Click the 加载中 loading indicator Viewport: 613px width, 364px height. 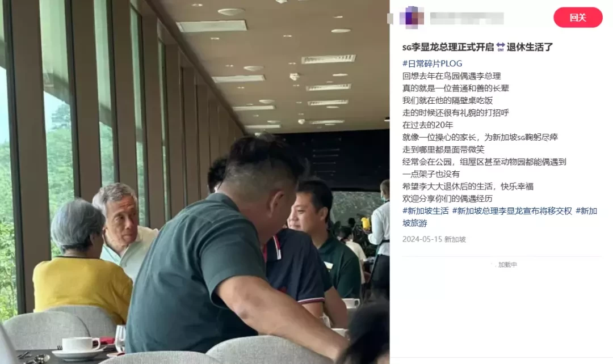click(x=507, y=264)
